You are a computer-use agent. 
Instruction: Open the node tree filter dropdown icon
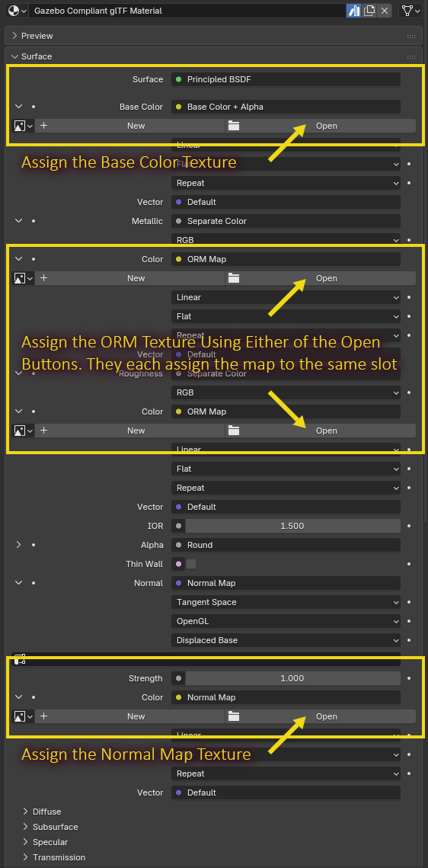[x=410, y=11]
